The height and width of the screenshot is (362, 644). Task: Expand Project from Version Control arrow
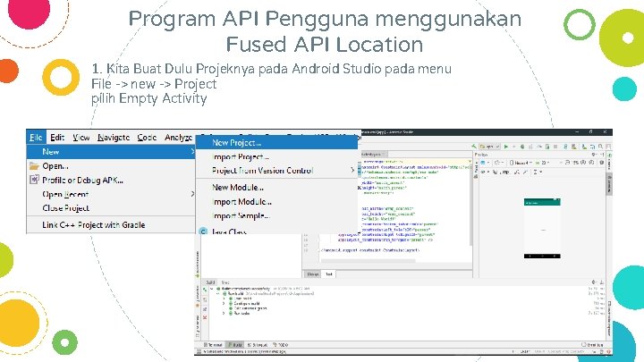click(x=352, y=170)
